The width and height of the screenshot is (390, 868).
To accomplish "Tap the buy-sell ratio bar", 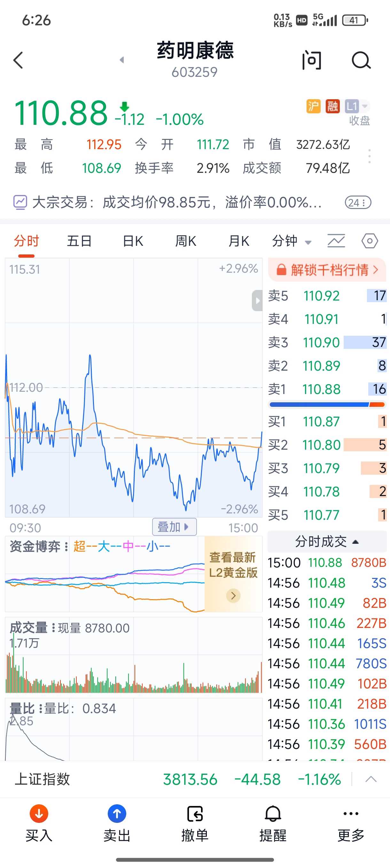I will (327, 405).
